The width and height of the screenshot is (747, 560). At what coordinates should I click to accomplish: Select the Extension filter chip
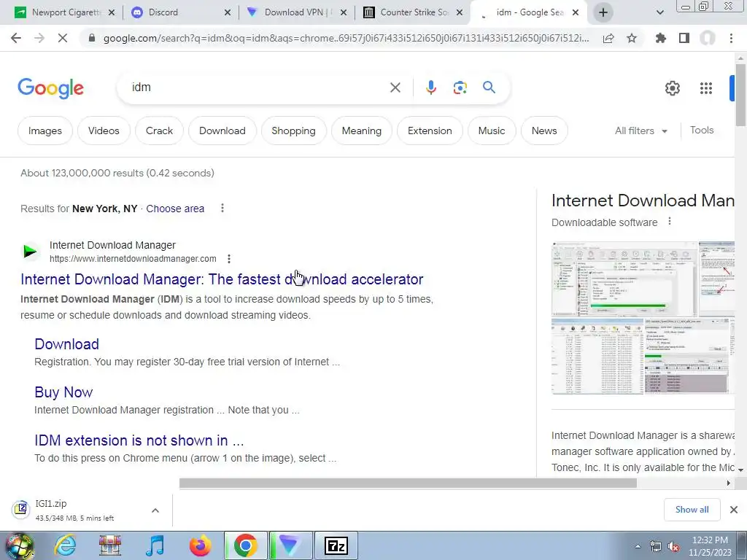(x=430, y=131)
